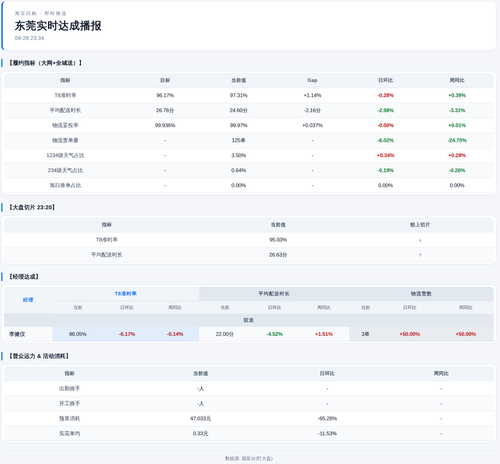Click manager name 李健仪
This screenshot has height=464, width=500.
[x=17, y=334]
